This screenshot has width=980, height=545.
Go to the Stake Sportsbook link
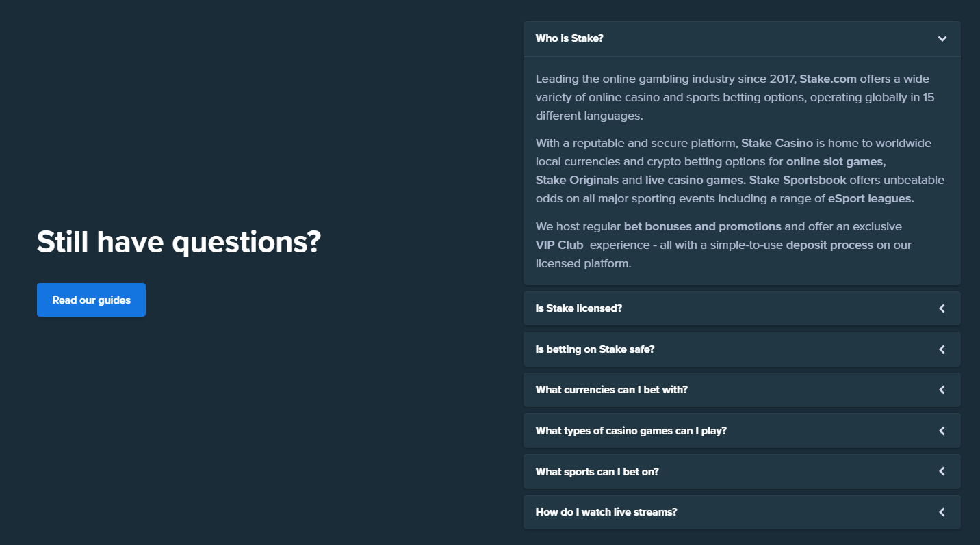point(798,181)
